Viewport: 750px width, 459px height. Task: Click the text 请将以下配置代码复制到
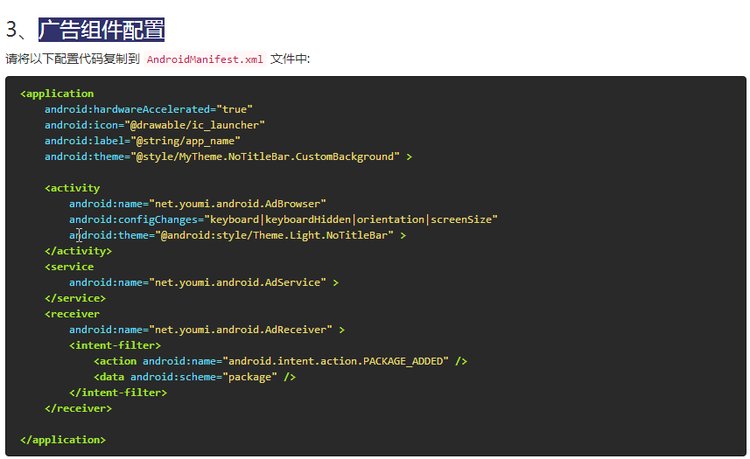pyautogui.click(x=72, y=59)
